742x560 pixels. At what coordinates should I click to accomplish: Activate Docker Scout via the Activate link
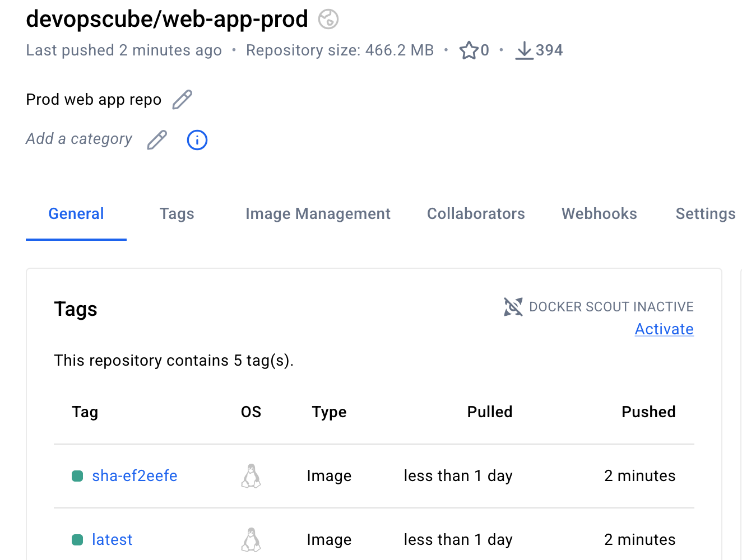click(664, 329)
